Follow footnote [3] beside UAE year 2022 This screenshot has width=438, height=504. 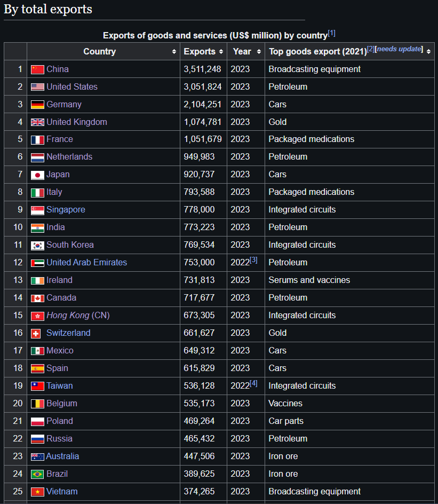[x=254, y=259]
